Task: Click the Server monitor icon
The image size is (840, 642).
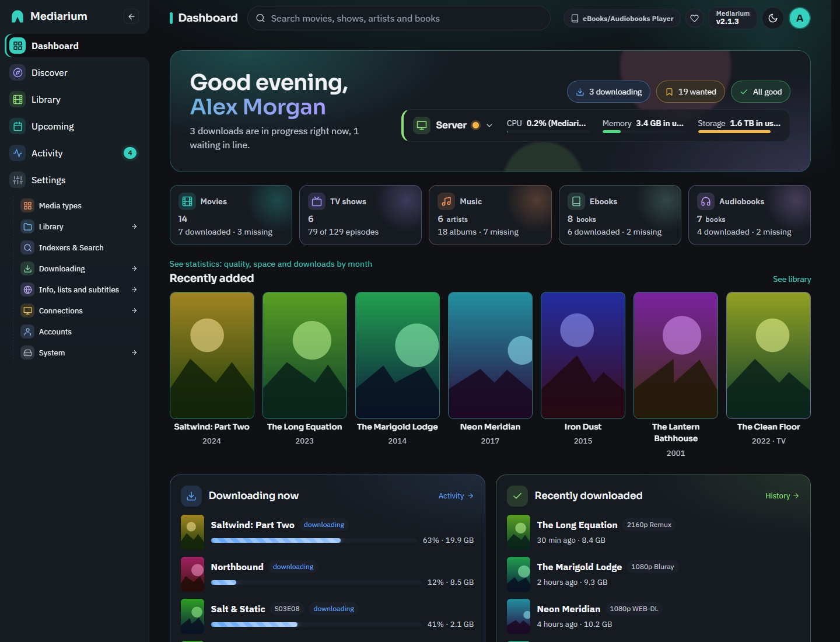Action: [x=422, y=125]
